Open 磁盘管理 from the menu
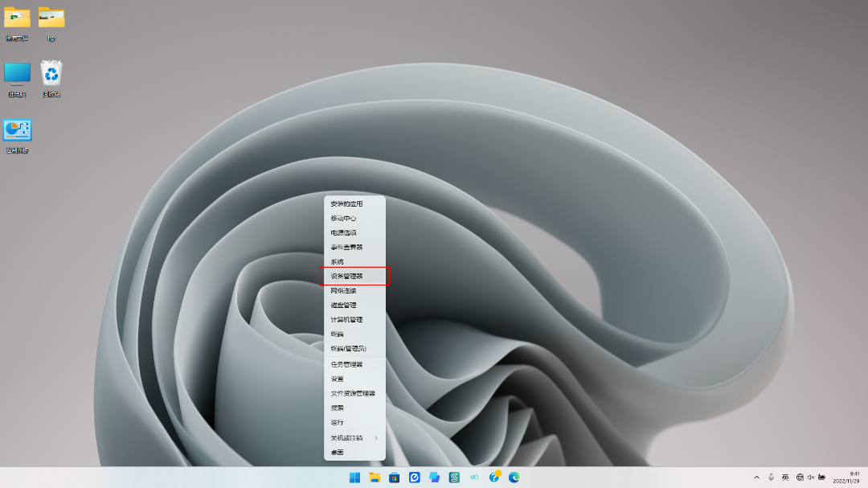 coord(354,306)
